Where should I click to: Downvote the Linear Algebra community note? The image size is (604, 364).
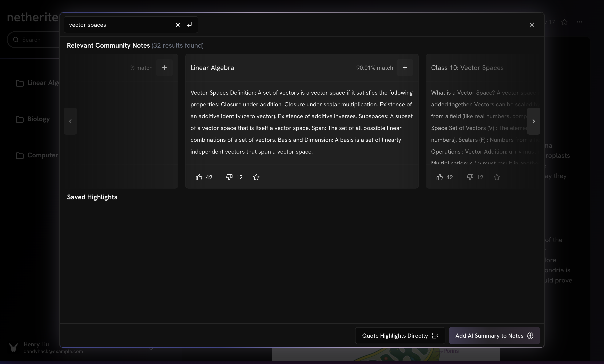coord(229,177)
